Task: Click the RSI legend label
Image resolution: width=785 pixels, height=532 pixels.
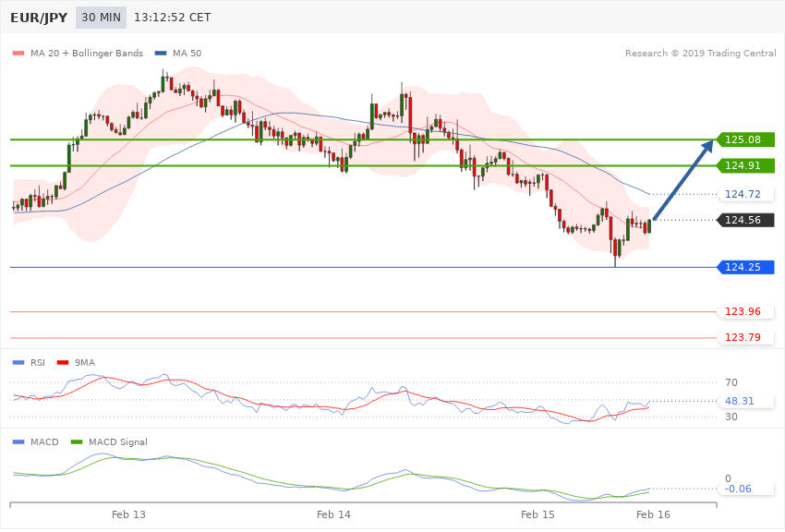Action: pyautogui.click(x=38, y=363)
